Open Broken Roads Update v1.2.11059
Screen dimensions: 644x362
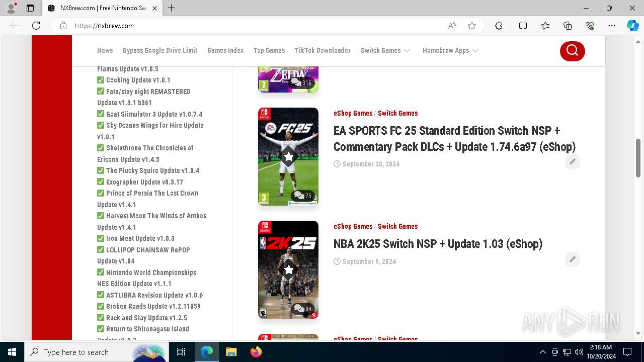pos(153,306)
